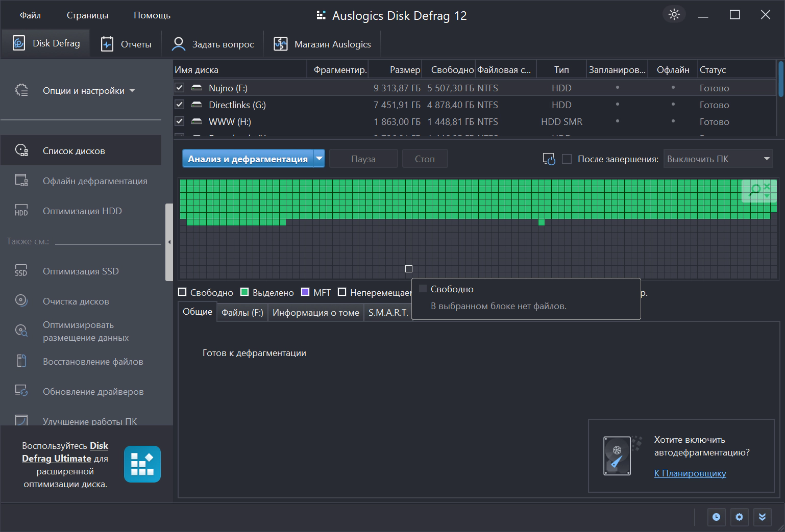Image resolution: width=785 pixels, height=532 pixels.
Task: Open Офлайн дефрагментация icon
Action: (x=21, y=181)
